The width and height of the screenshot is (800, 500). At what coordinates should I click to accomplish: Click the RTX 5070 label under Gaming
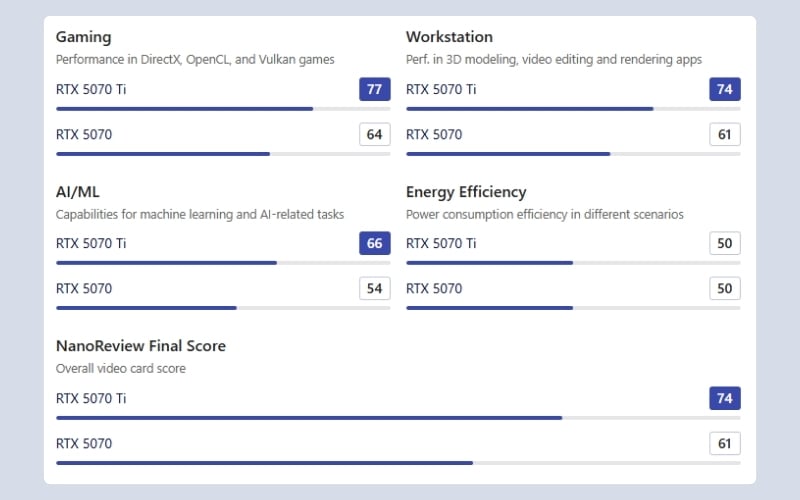click(x=84, y=134)
